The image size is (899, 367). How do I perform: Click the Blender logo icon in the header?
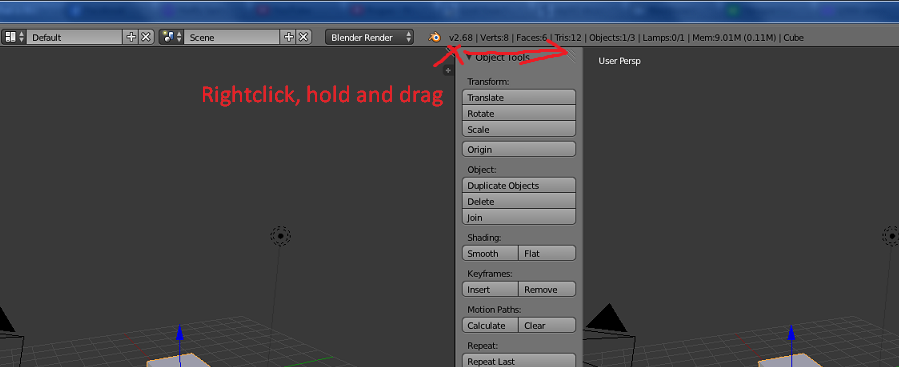pyautogui.click(x=435, y=37)
